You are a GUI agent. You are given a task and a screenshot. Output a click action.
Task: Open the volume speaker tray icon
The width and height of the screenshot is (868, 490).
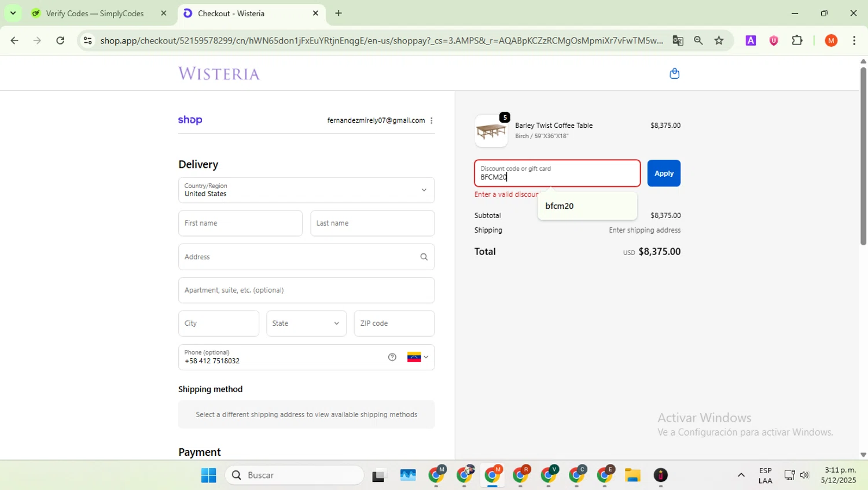coord(804,475)
